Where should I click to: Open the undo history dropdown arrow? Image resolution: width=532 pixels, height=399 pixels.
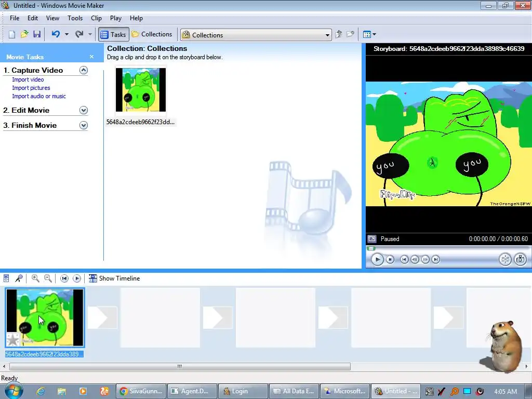(66, 34)
